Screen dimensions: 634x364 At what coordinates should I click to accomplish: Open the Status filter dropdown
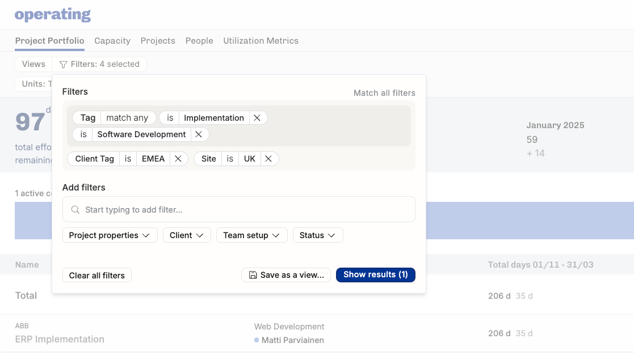point(318,235)
